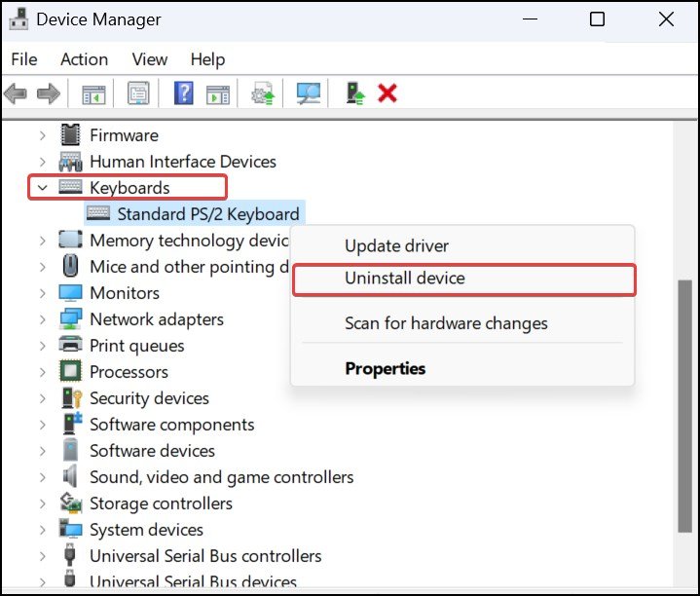Viewport: 700px width, 596px height.
Task: Open the View menu
Action: coord(150,59)
